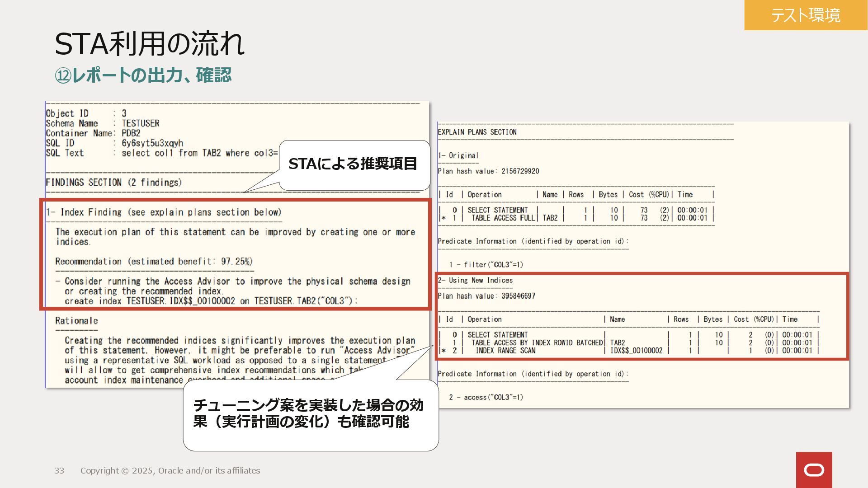Click the テスト環境 orange badge
Viewport: 868px width, 488px height.
point(805,15)
